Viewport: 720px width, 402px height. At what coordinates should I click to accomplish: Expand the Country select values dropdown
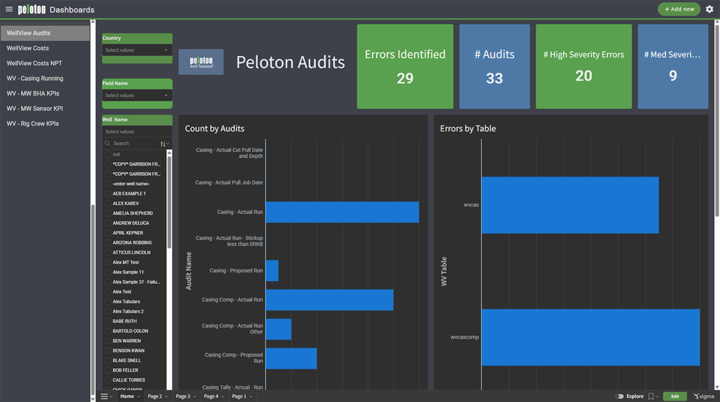coord(137,50)
